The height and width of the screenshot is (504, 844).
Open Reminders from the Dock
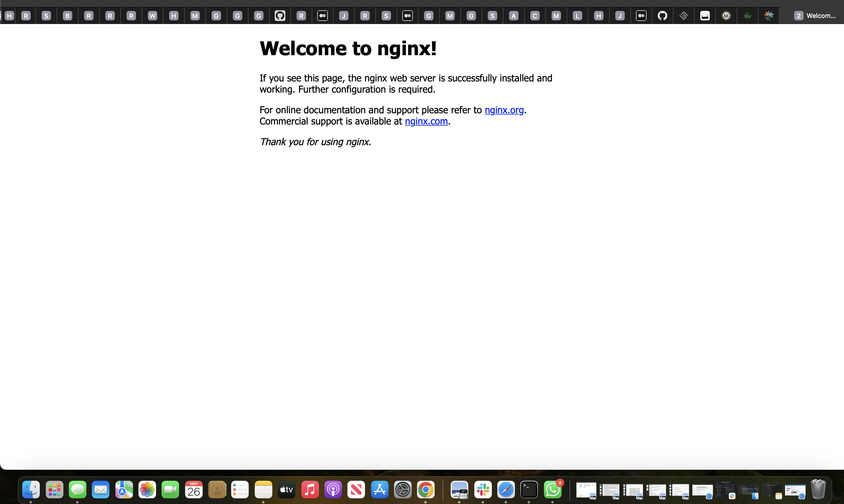(240, 490)
